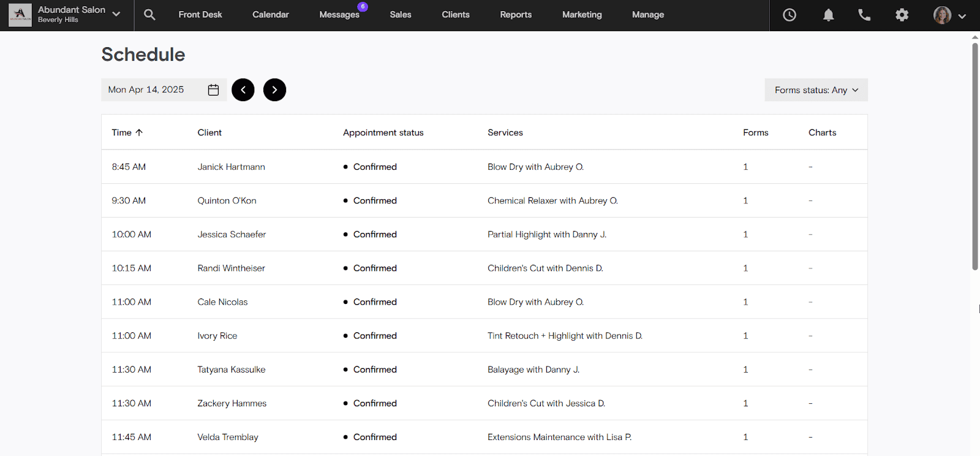Click the clock history icon
Viewport: 980px width, 456px height.
tap(790, 15)
